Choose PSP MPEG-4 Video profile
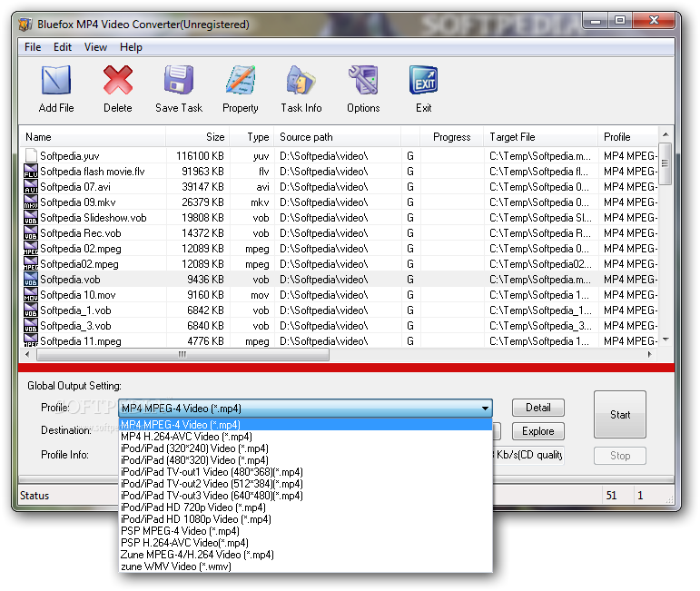This screenshot has width=700, height=591. 305,531
